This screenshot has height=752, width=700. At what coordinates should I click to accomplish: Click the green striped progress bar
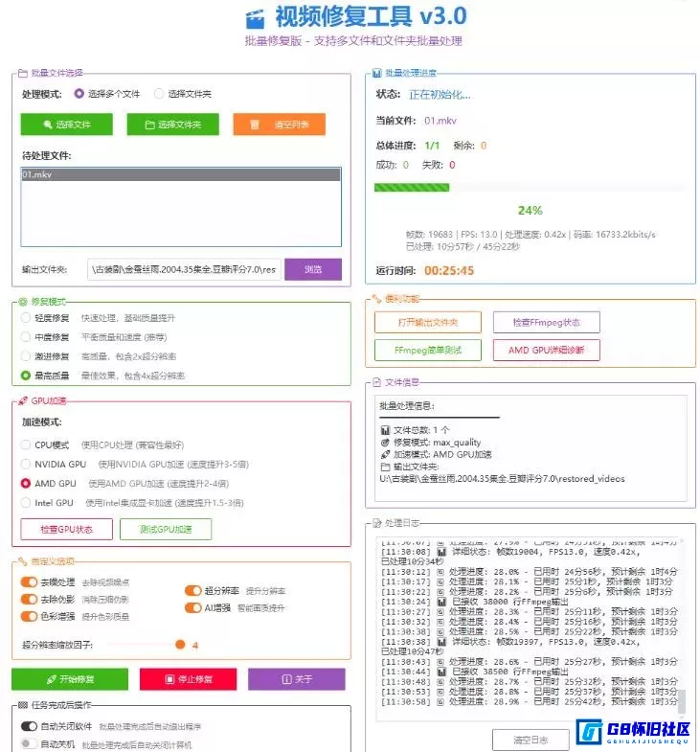click(412, 188)
